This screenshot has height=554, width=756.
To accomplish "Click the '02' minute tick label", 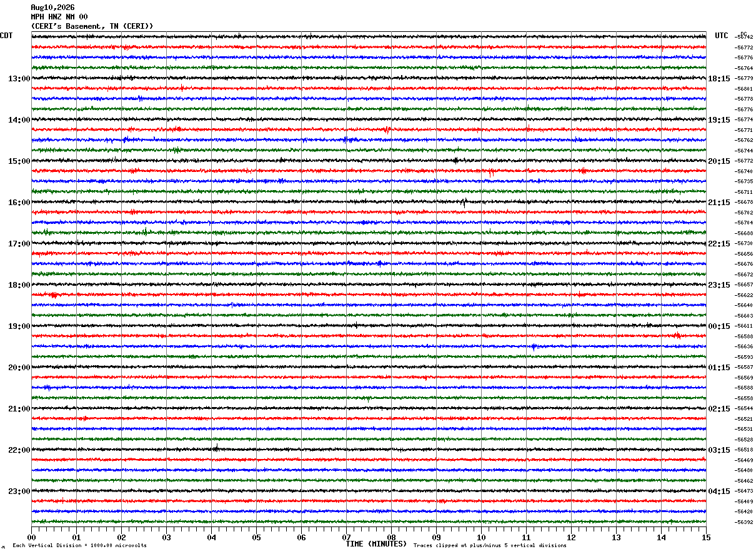I will coord(121,537).
